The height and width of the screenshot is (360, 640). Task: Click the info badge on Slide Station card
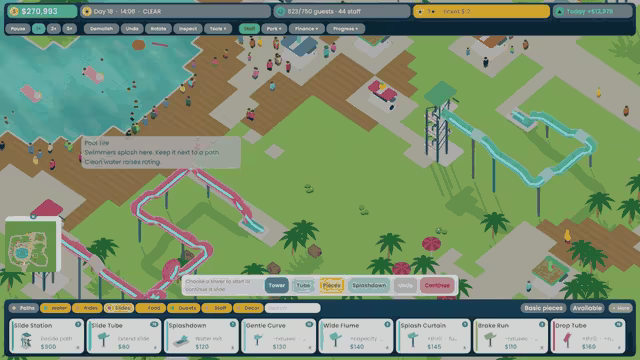(78, 324)
